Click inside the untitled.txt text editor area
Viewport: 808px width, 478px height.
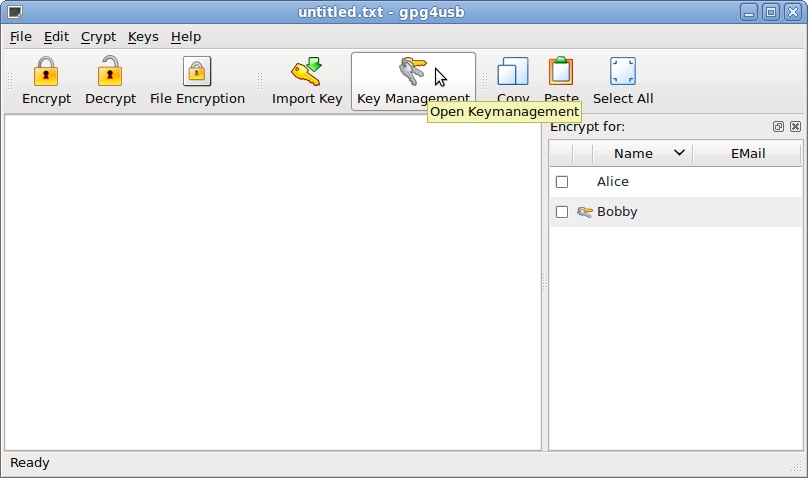point(273,283)
